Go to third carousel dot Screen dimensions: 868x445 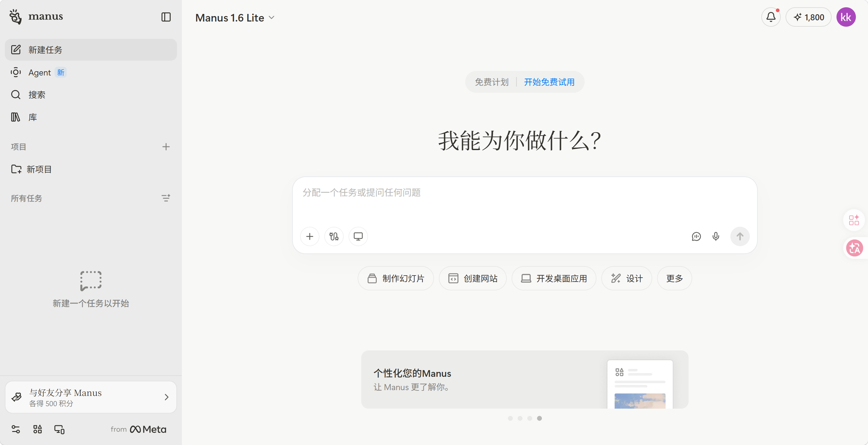pyautogui.click(x=530, y=418)
